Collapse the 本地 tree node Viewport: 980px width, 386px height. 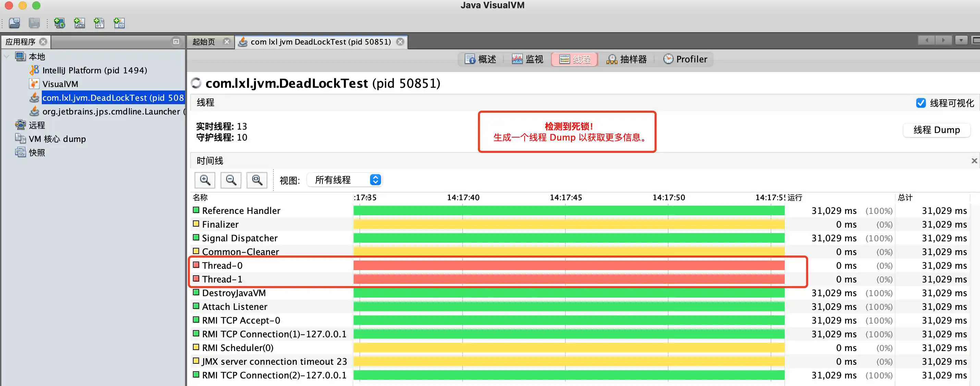pyautogui.click(x=7, y=57)
